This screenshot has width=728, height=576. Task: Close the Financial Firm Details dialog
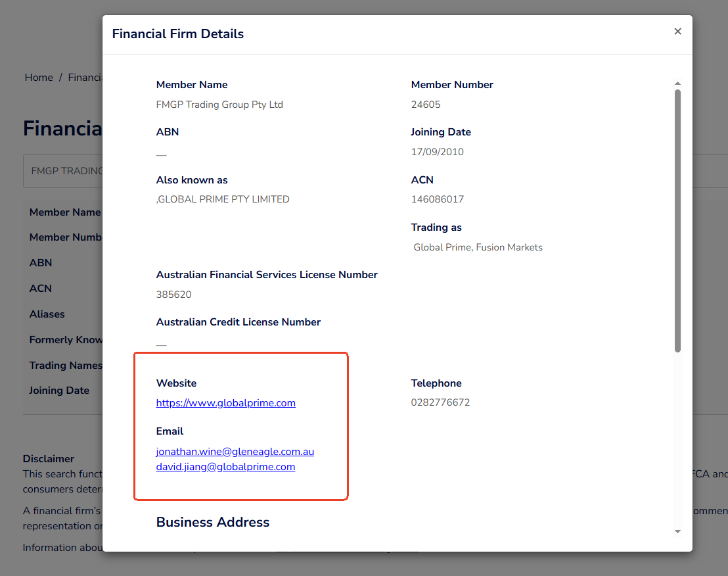(677, 31)
